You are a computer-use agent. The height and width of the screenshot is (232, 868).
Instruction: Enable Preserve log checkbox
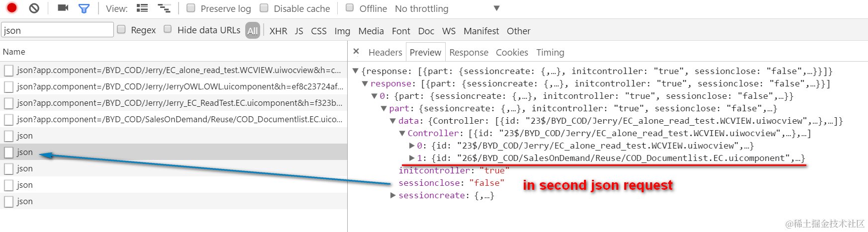pyautogui.click(x=191, y=8)
